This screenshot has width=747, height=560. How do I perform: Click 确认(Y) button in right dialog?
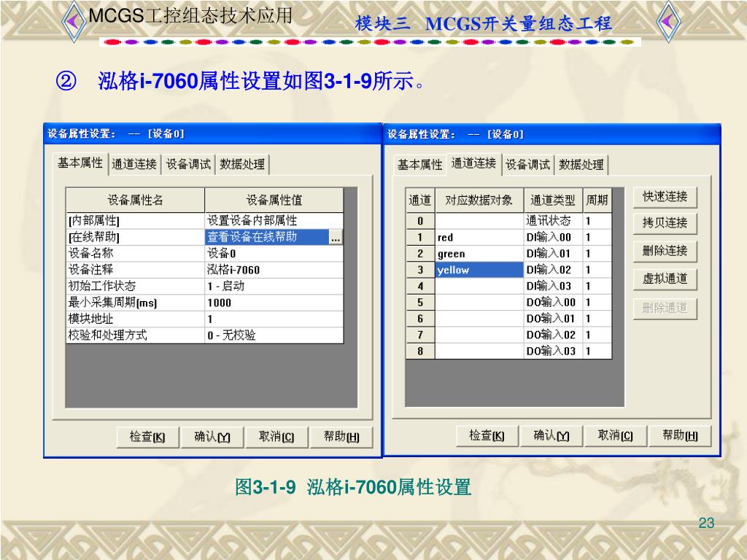[x=551, y=435]
